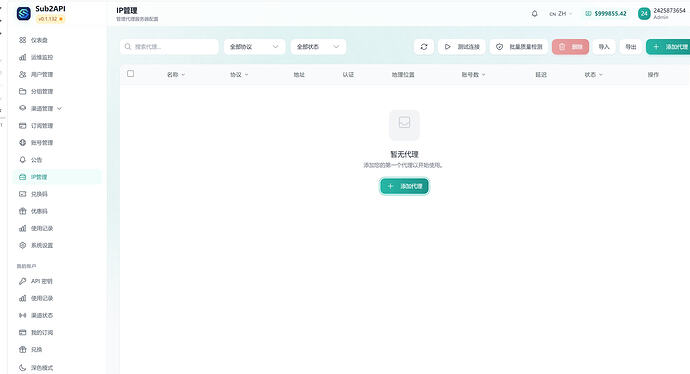Click the red 删除 trash button
Viewport: 690px width, 374px height.
pos(570,47)
